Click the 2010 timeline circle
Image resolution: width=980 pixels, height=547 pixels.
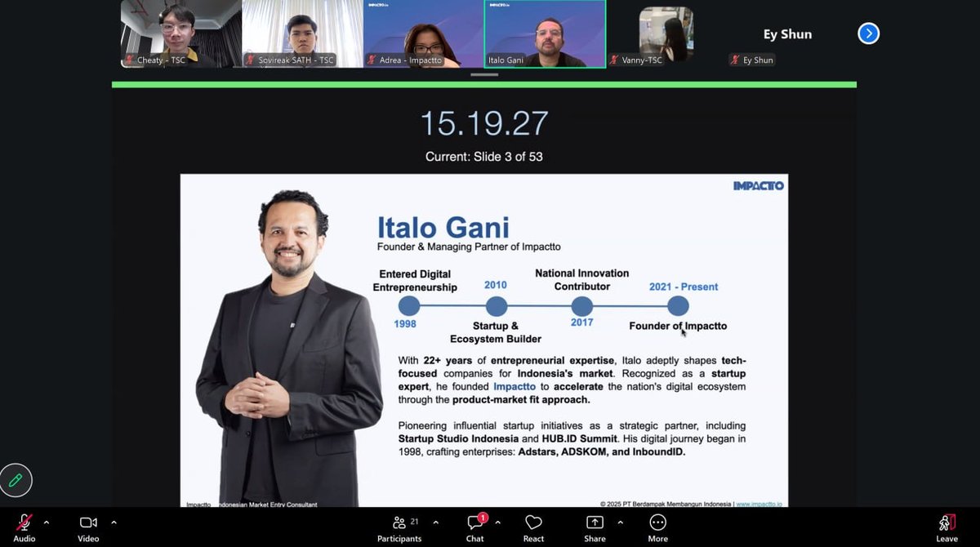pos(497,306)
